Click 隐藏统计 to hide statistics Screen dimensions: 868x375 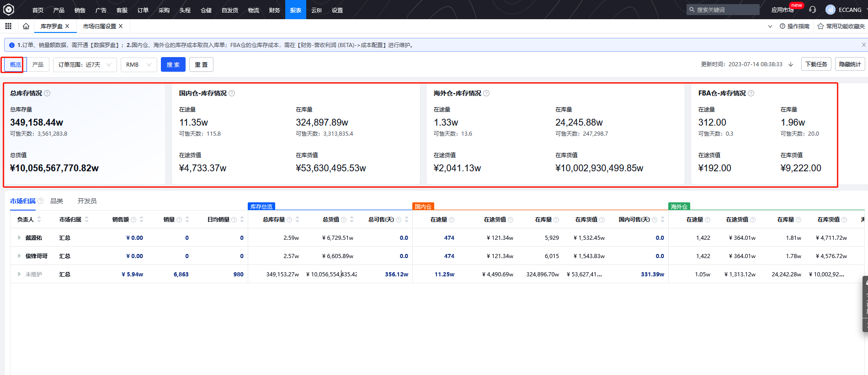pos(850,64)
